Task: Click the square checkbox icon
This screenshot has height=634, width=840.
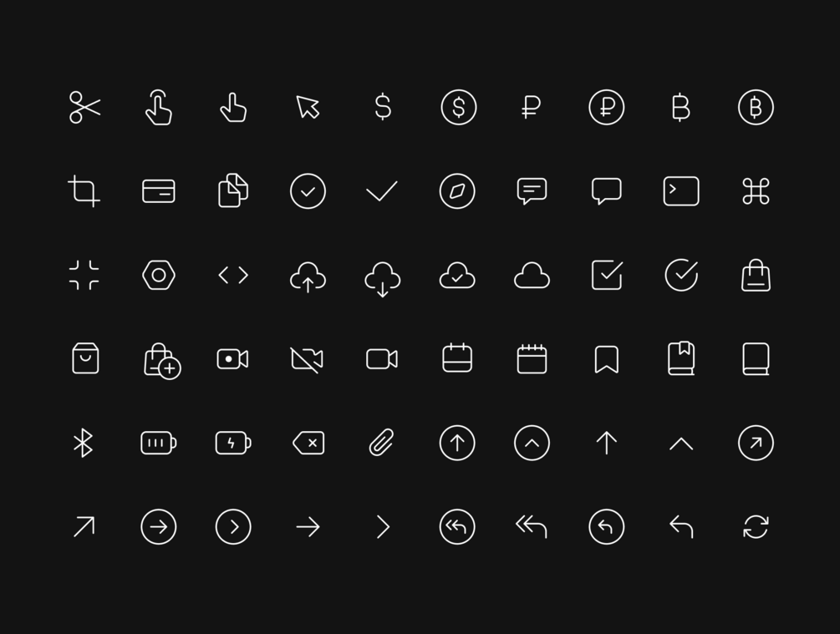Action: click(607, 275)
